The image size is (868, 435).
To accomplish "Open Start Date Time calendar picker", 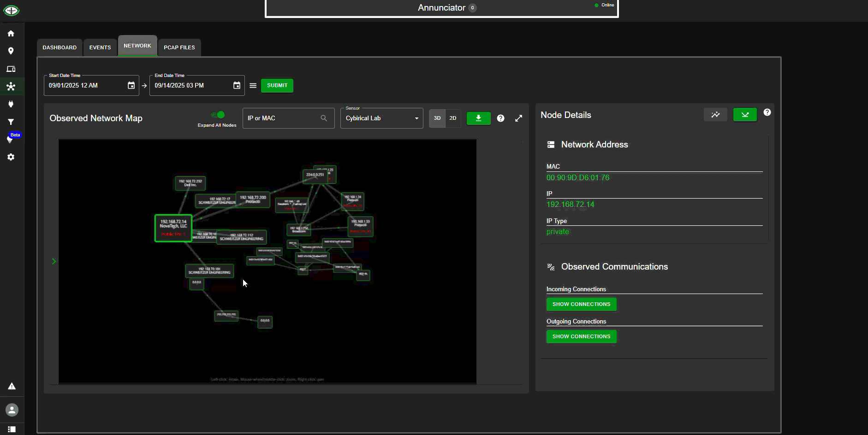I will (x=131, y=86).
